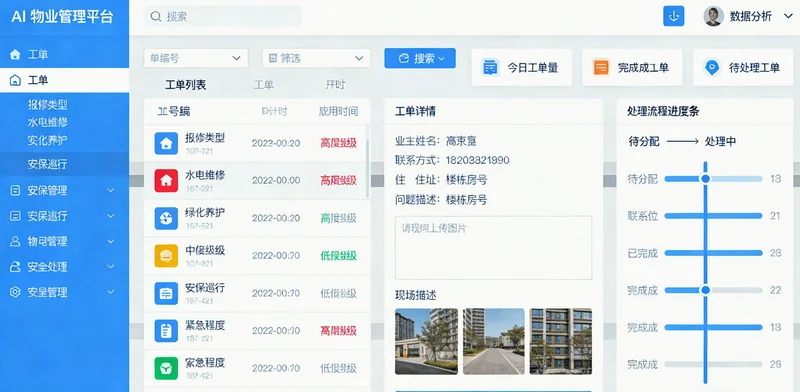Open the 筛选 filter dropdown
Viewport: 800px width, 392px height.
click(316, 58)
